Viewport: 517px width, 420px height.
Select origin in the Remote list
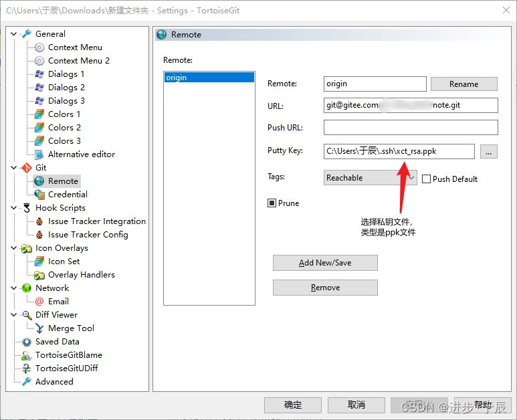[209, 78]
